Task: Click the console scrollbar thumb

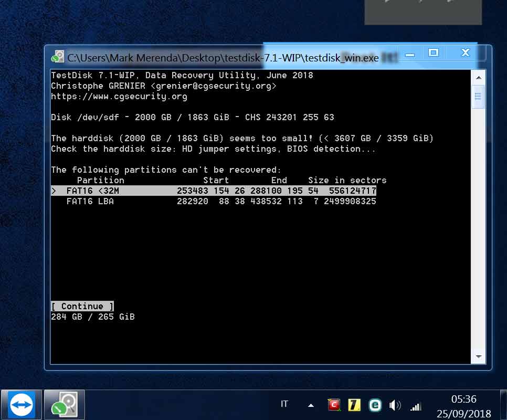Action: tap(478, 97)
